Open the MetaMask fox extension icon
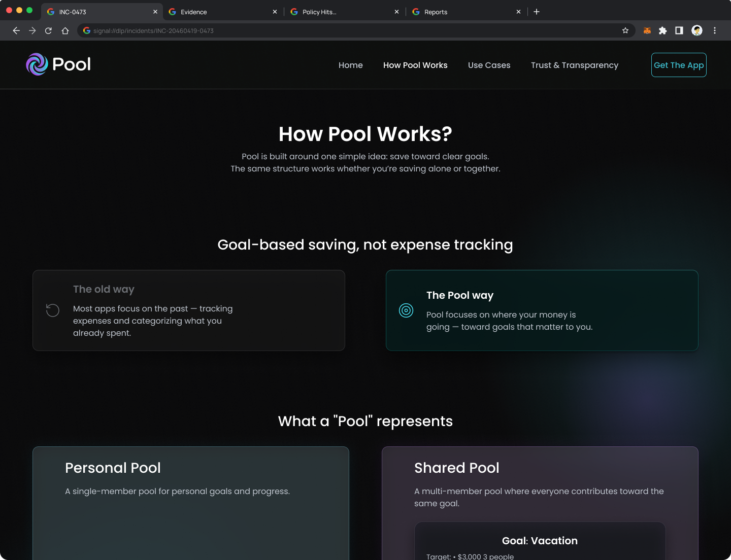The width and height of the screenshot is (731, 560). tap(647, 31)
